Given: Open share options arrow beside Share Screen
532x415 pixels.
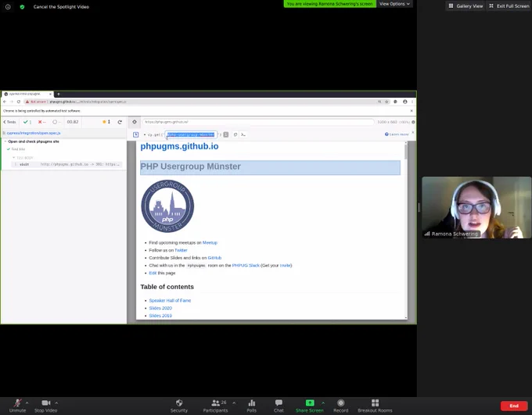Looking at the screenshot, I should point(323,402).
